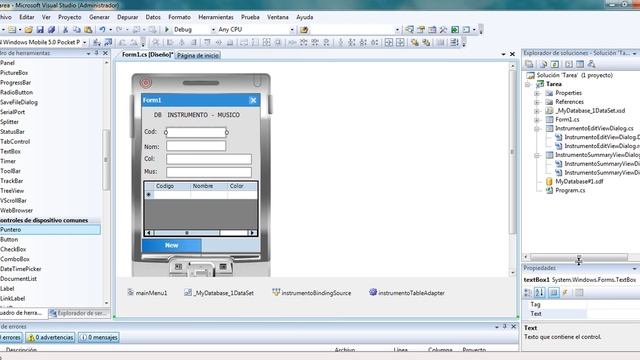
Task: Expand the Form1.cs node in Solution Explorer
Action: coord(537,120)
